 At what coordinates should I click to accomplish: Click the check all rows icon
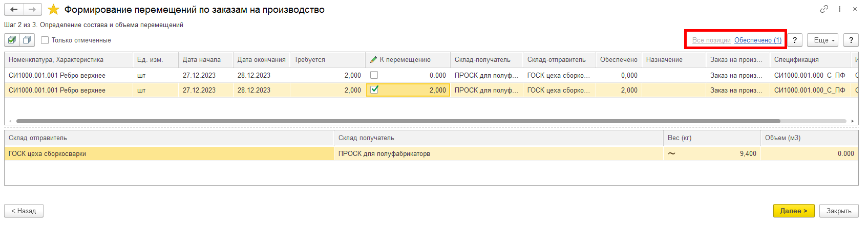(12, 40)
